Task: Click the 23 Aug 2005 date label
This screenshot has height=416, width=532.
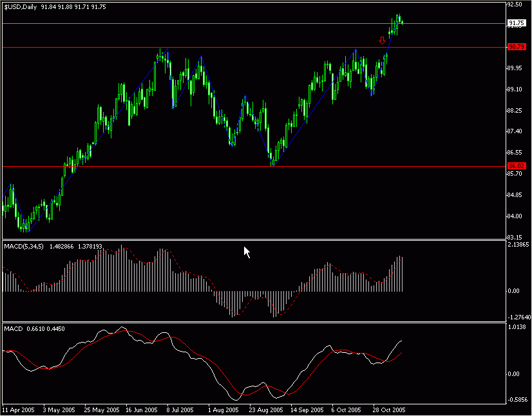Action: 267,410
